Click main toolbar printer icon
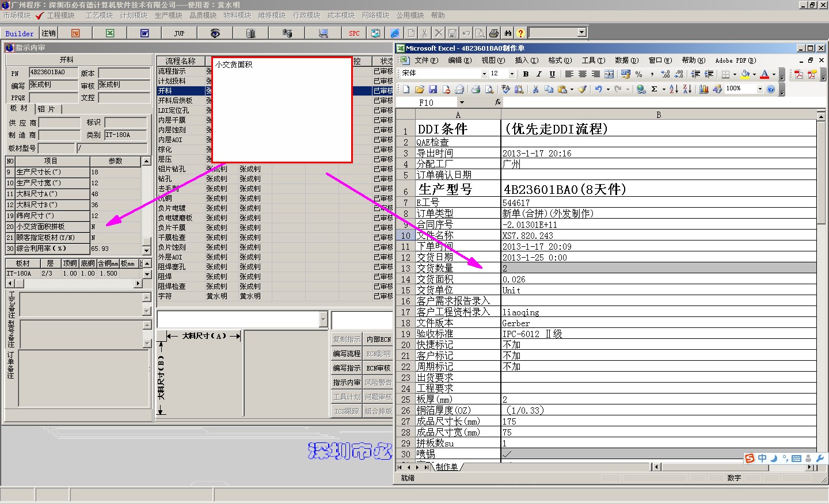 tap(494, 33)
